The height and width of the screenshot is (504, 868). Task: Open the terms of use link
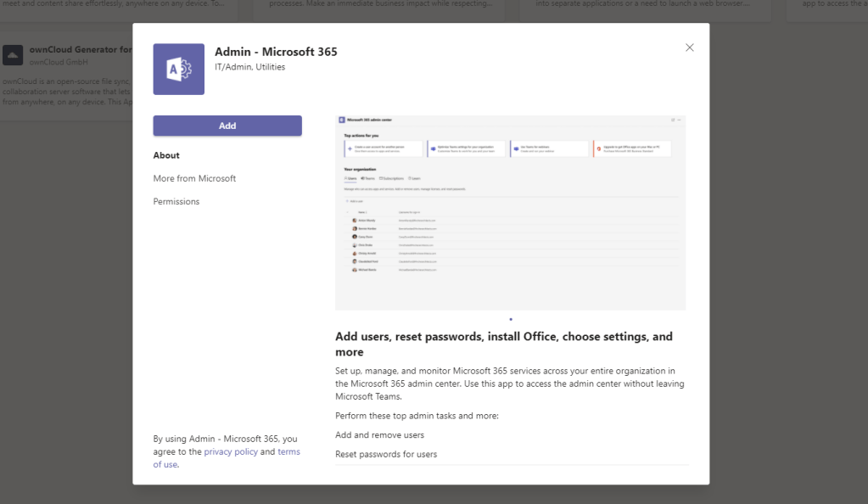click(288, 451)
